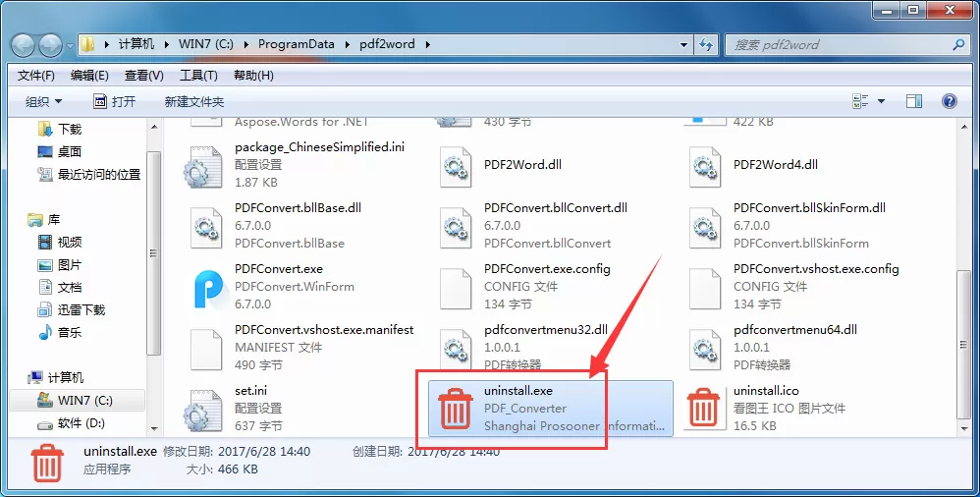980x497 pixels.
Task: Click the set.ini file name
Action: [x=250, y=391]
